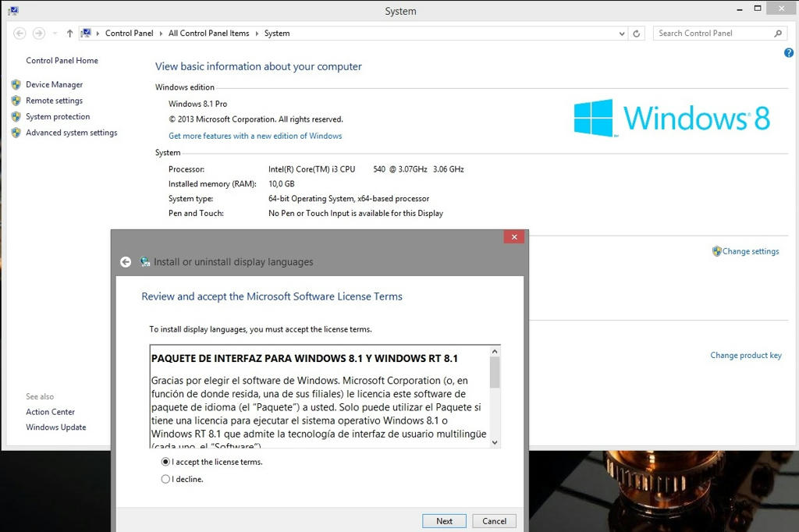Open System protection link
799x532 pixels.
click(x=58, y=116)
